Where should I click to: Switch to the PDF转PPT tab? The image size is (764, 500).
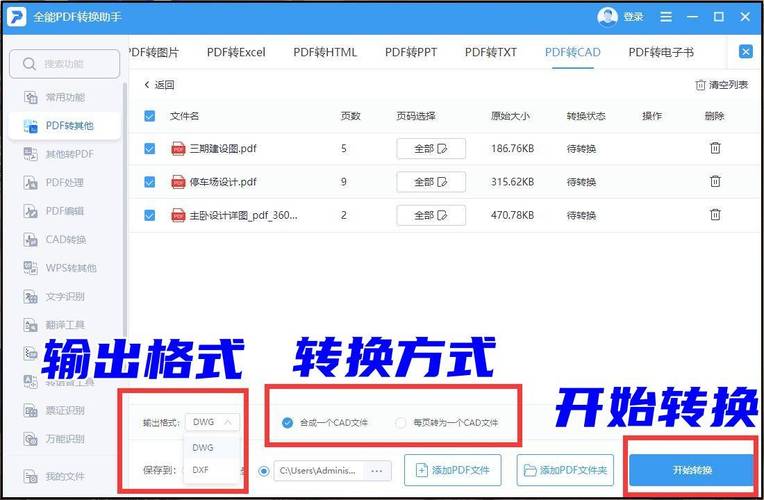411,52
